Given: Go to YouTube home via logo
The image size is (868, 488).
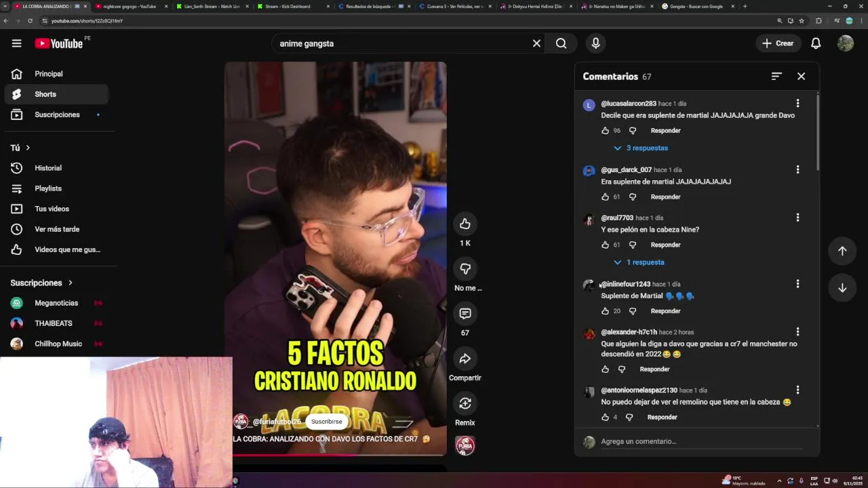Looking at the screenshot, I should (x=58, y=43).
